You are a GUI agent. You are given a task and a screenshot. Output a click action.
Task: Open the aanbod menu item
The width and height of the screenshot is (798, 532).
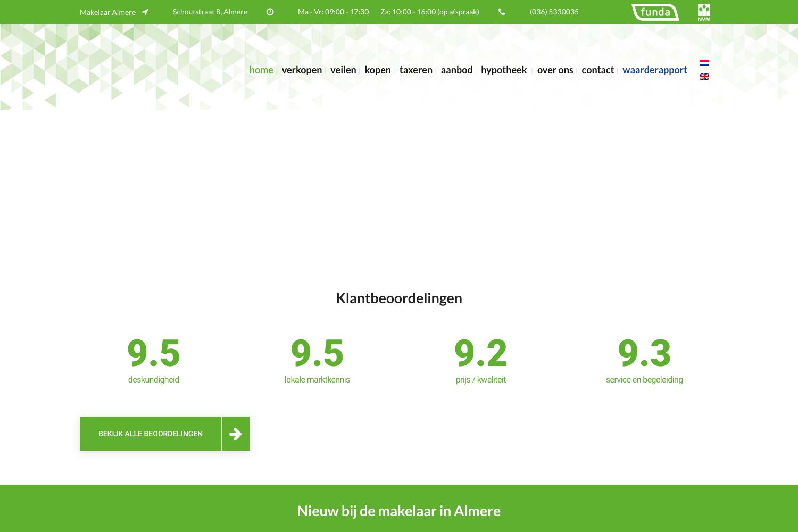pos(456,70)
